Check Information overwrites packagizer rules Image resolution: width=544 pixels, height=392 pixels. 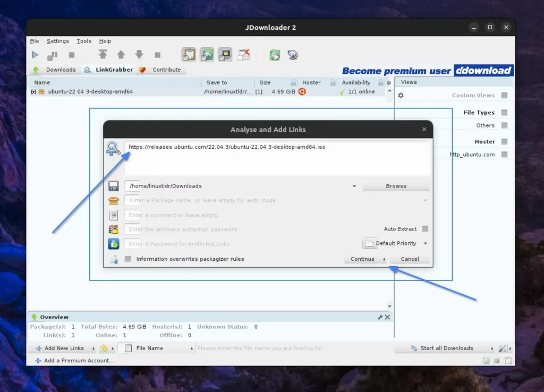click(128, 259)
